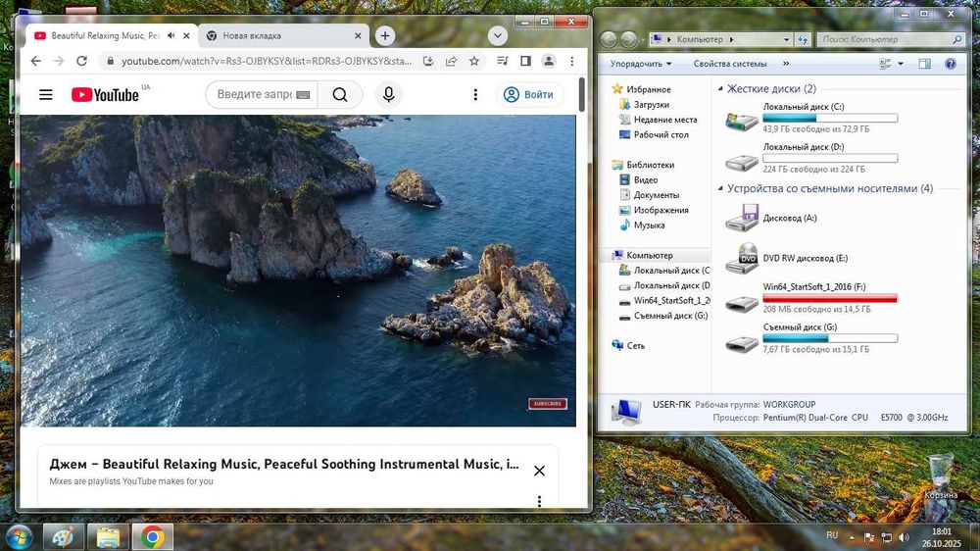Viewport: 980px width, 551px height.
Task: Open the Упорядочить dropdown menu
Action: (x=641, y=64)
